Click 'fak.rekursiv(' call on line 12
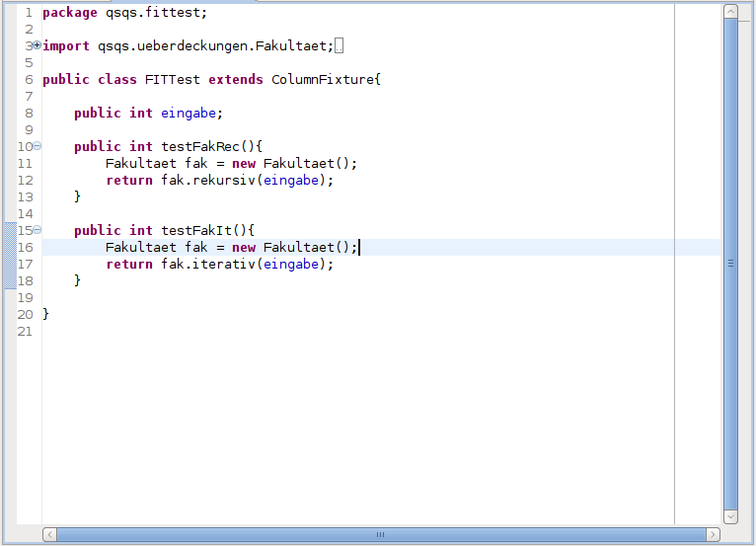 (x=211, y=181)
